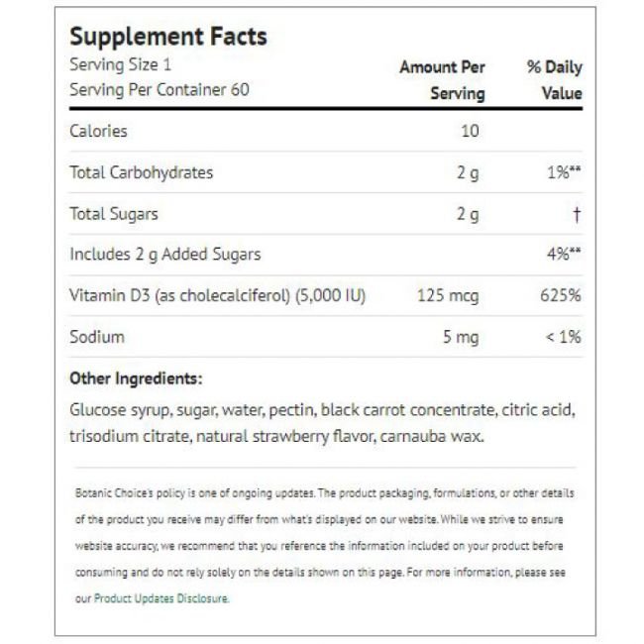Click the Serving Size 1 text
Viewport: 644px width, 644px height.
[116, 66]
